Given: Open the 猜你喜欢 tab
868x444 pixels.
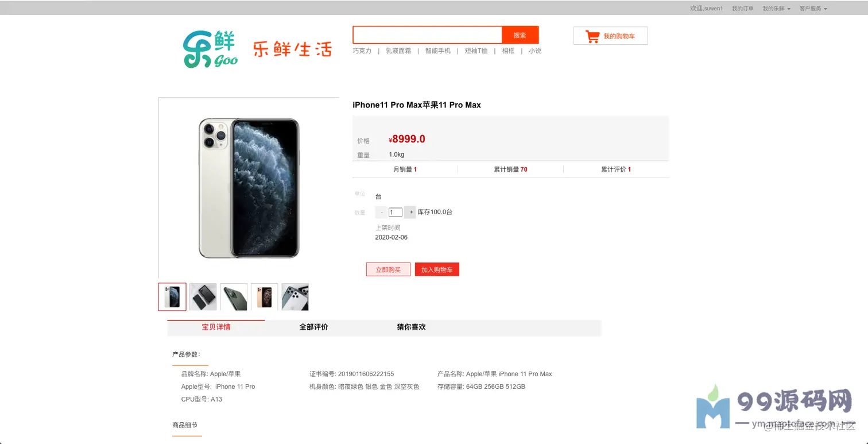Looking at the screenshot, I should (x=411, y=327).
